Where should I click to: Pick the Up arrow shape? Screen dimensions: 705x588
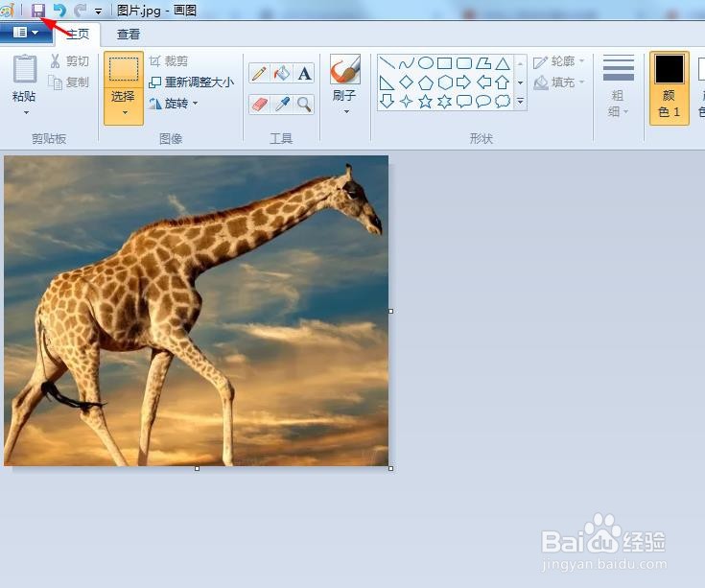(503, 82)
